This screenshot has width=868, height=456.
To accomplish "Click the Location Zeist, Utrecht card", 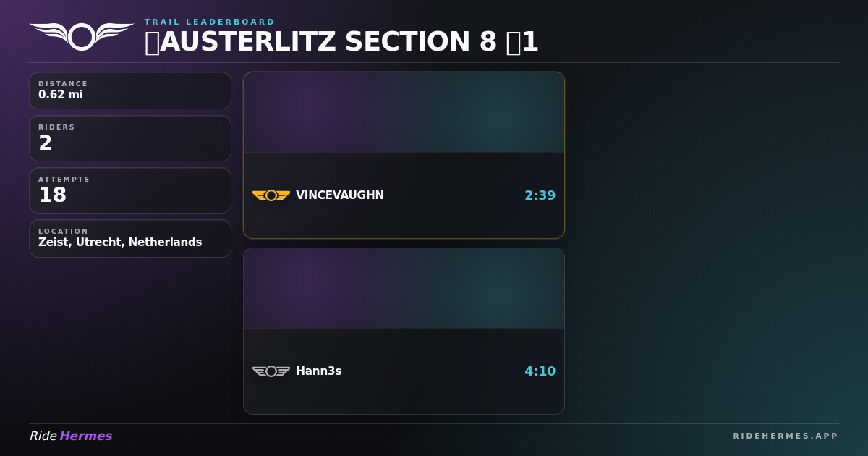I will coord(130,239).
